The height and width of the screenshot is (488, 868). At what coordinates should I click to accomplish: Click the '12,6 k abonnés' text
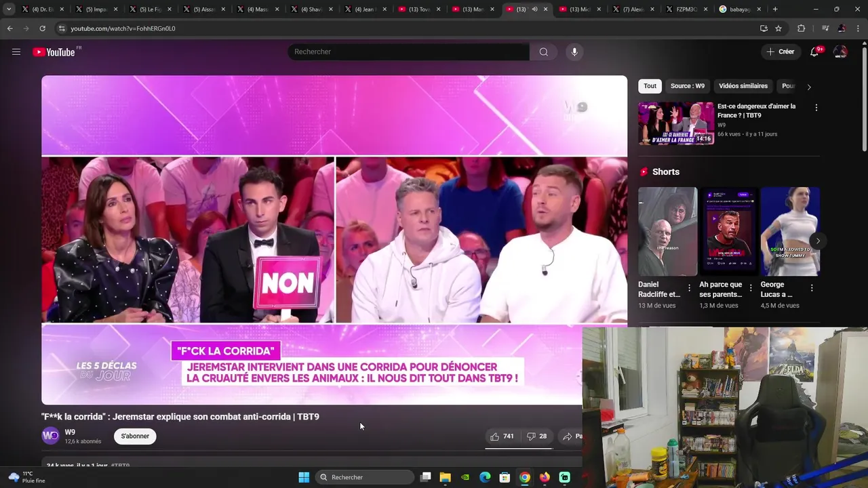coord(83,441)
